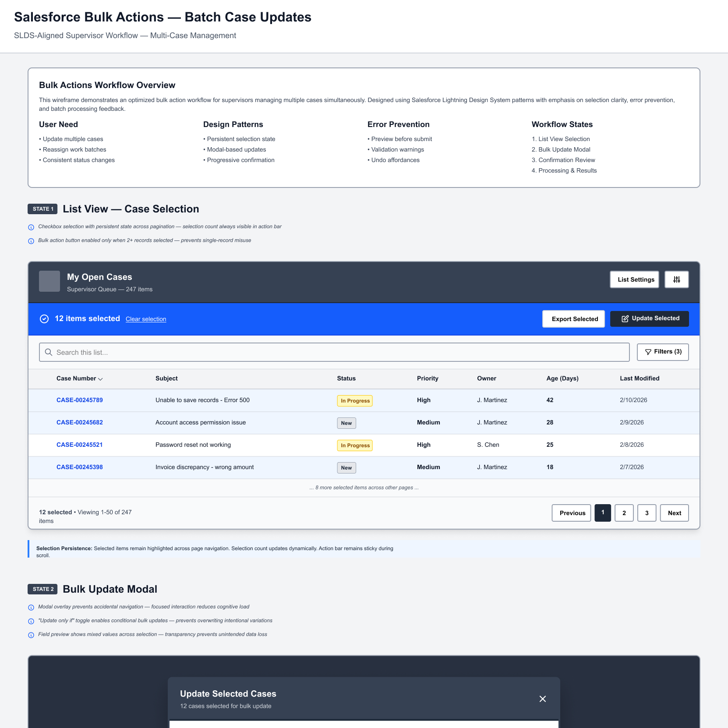Open List Settings
Screen dimensions: 728x728
coord(634,279)
